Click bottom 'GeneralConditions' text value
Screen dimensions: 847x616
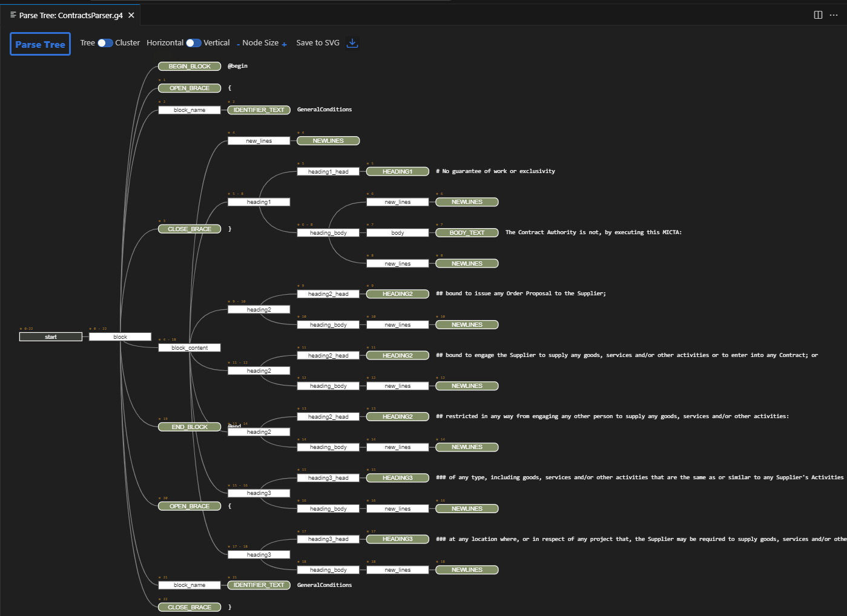click(x=325, y=585)
